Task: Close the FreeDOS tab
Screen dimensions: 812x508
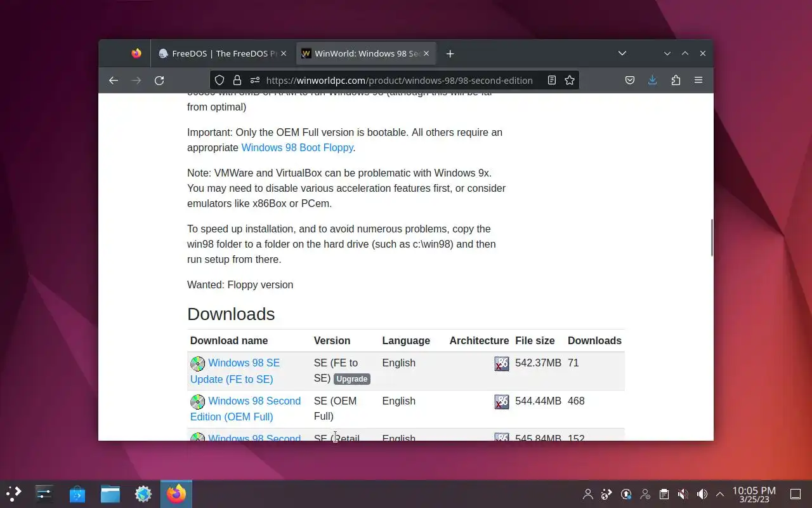Action: tap(284, 53)
